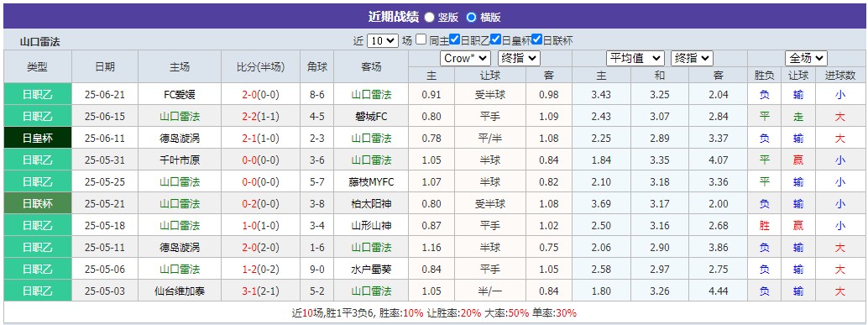The width and height of the screenshot is (868, 325).
Task: Click 柏太阳神 team name
Action: pos(371,204)
